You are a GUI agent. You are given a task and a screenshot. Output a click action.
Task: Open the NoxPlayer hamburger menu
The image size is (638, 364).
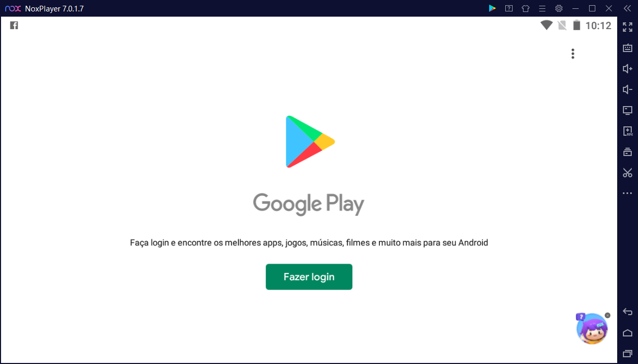point(542,8)
